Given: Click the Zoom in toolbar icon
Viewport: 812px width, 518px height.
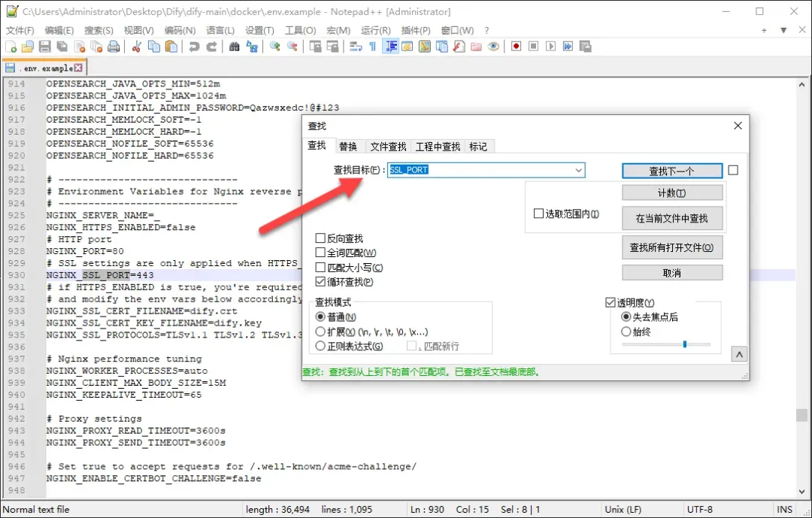Looking at the screenshot, I should click(275, 47).
